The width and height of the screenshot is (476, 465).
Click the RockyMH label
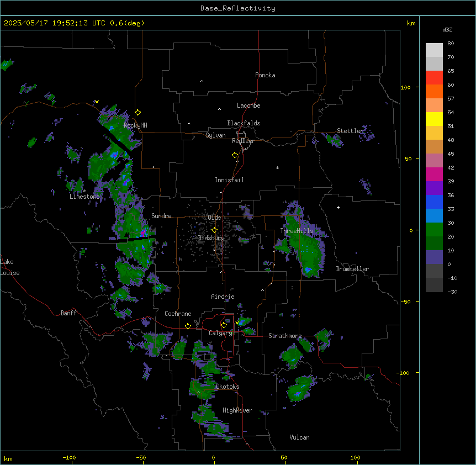click(x=135, y=125)
